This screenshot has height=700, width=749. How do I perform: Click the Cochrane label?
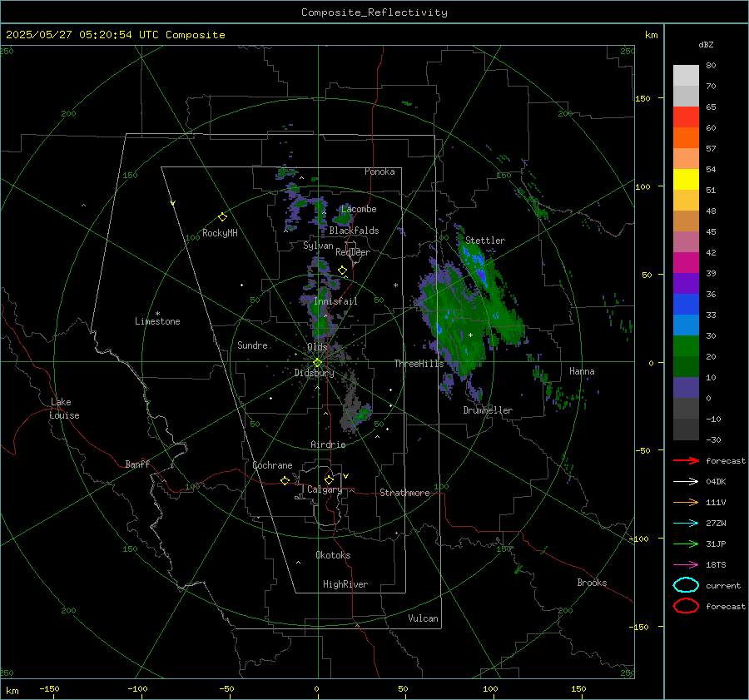coord(272,465)
